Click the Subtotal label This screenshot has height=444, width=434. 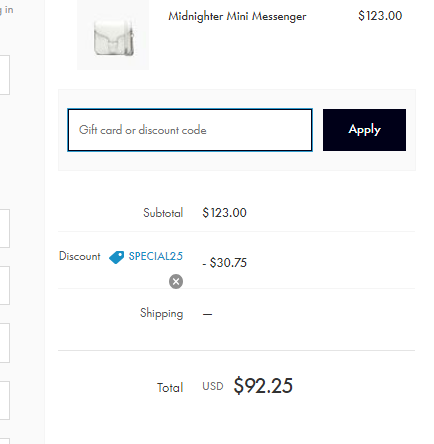(163, 213)
